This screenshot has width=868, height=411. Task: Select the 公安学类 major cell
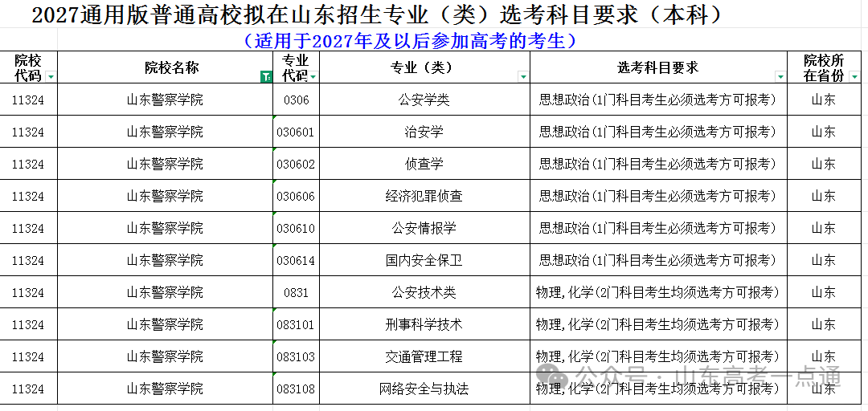(x=424, y=100)
